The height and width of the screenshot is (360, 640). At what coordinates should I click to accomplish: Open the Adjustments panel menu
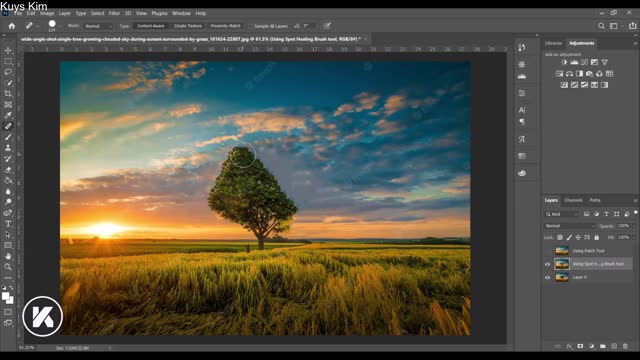point(636,43)
